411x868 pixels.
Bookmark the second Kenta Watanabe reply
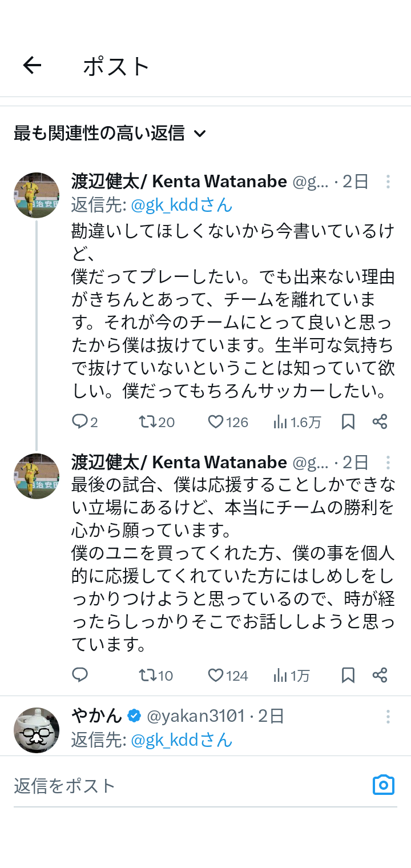(348, 676)
